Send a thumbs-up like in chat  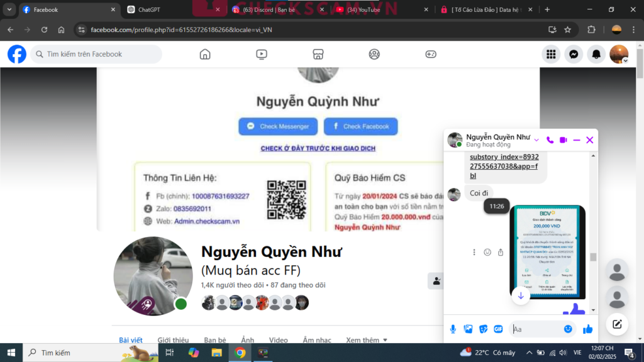click(x=588, y=329)
